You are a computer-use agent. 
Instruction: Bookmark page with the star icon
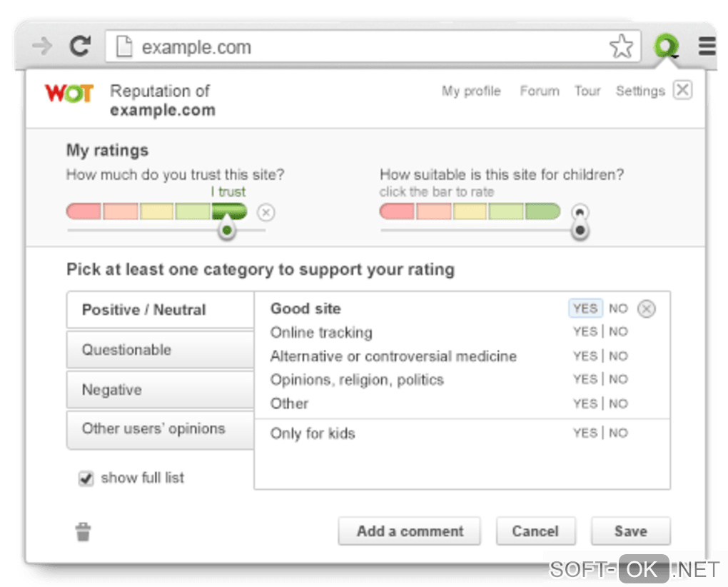coord(621,47)
